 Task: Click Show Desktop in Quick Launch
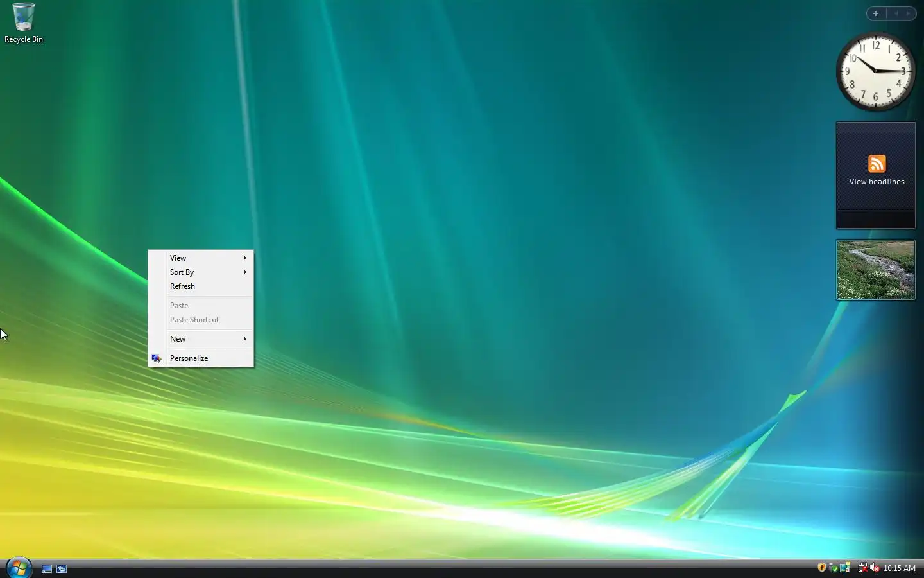coord(47,568)
